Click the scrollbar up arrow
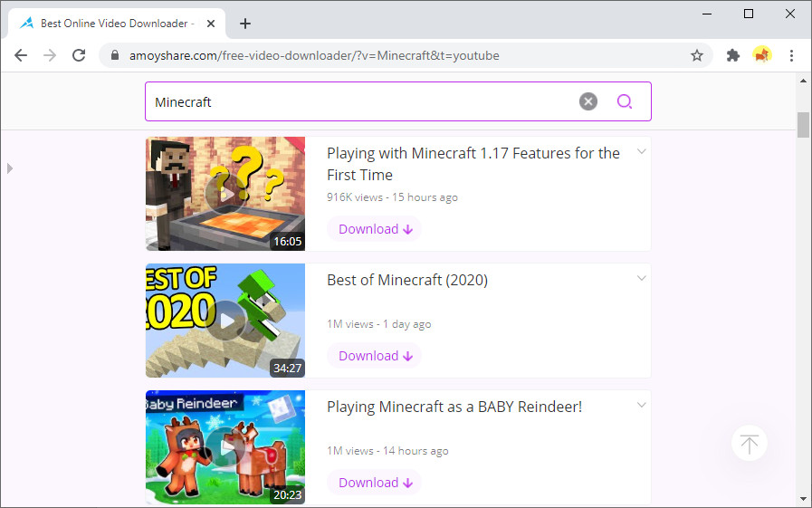 [x=803, y=81]
